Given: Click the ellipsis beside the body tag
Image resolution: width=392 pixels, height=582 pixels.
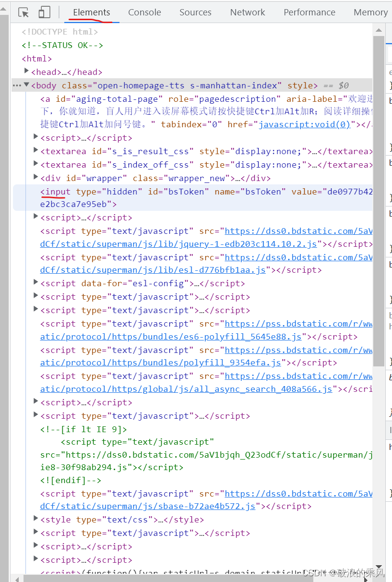Looking at the screenshot, I should (x=17, y=85).
